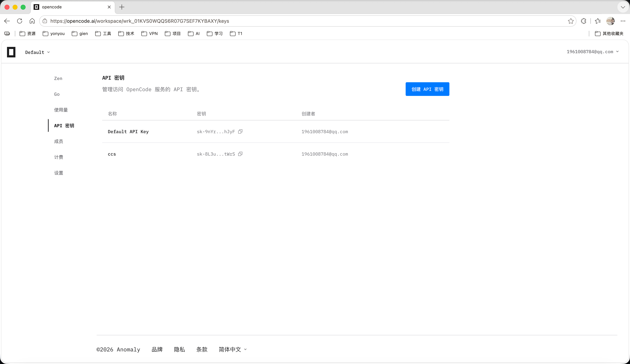
Task: Open the 使用量 sidebar section
Action: coord(61,110)
